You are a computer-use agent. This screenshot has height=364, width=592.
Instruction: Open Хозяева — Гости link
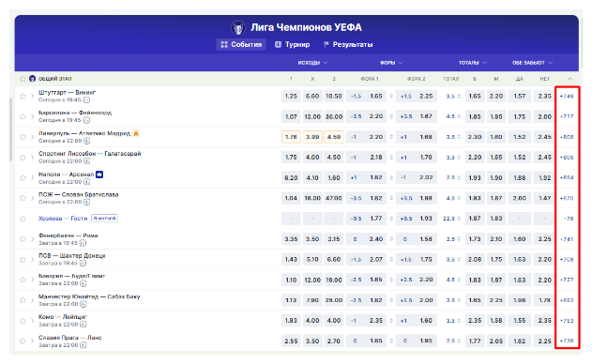coord(63,219)
